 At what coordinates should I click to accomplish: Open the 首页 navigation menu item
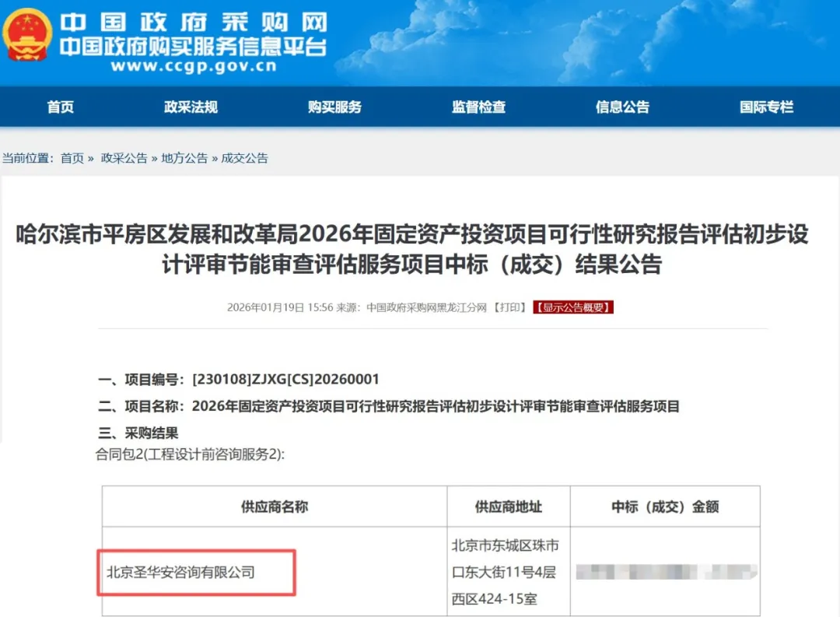point(61,107)
